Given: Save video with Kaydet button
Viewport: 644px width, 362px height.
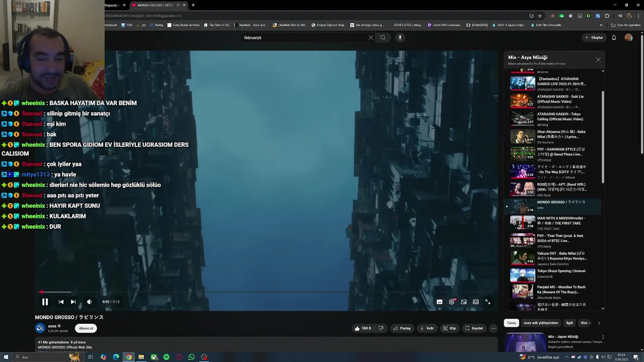Looking at the screenshot, I should tap(474, 328).
